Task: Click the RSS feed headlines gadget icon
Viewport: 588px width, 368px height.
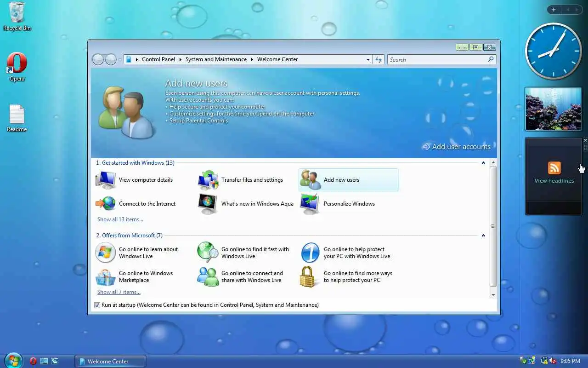Action: (554, 167)
